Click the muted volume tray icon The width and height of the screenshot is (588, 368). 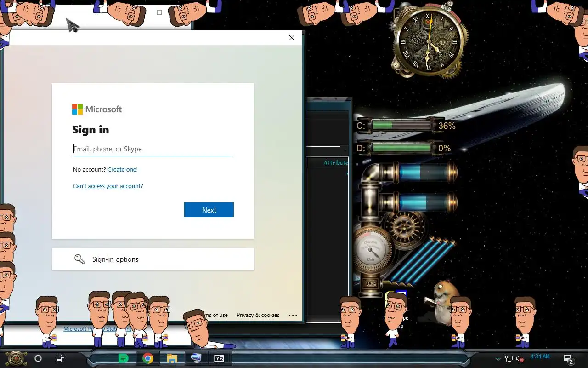tap(520, 359)
